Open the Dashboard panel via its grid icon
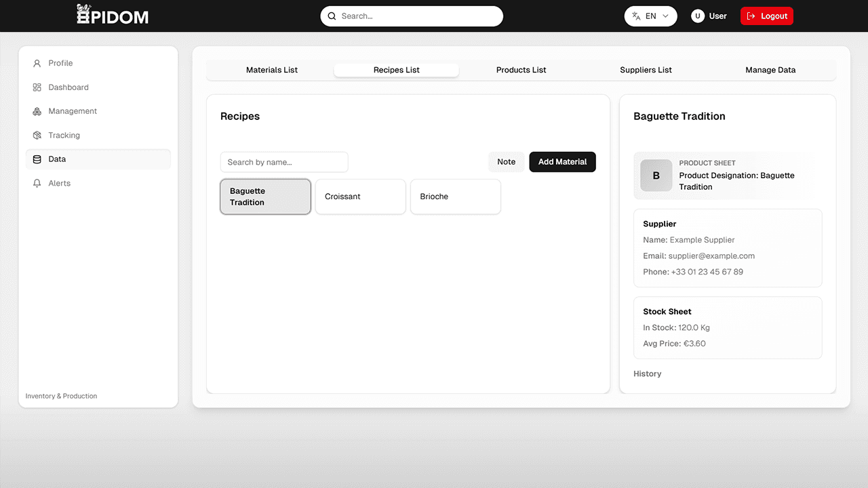Screen dimensions: 868x488 pos(37,87)
